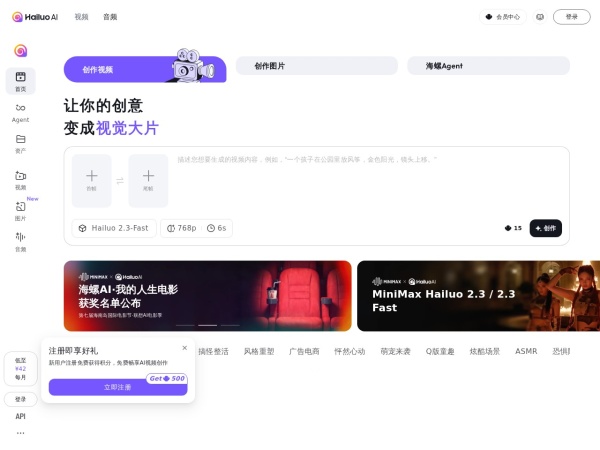This screenshot has width=600, height=450.
Task: Switch to the 海螺Agent tab
Action: [488, 66]
